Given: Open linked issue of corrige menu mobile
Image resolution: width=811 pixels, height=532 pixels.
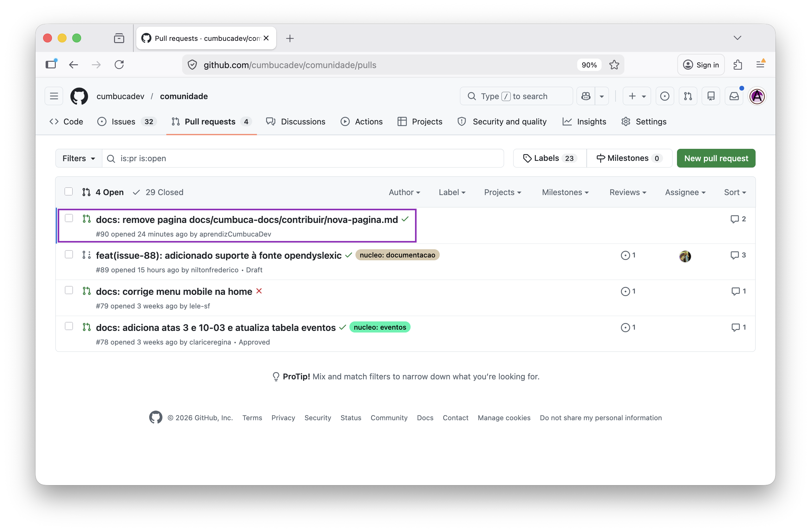Looking at the screenshot, I should point(628,291).
